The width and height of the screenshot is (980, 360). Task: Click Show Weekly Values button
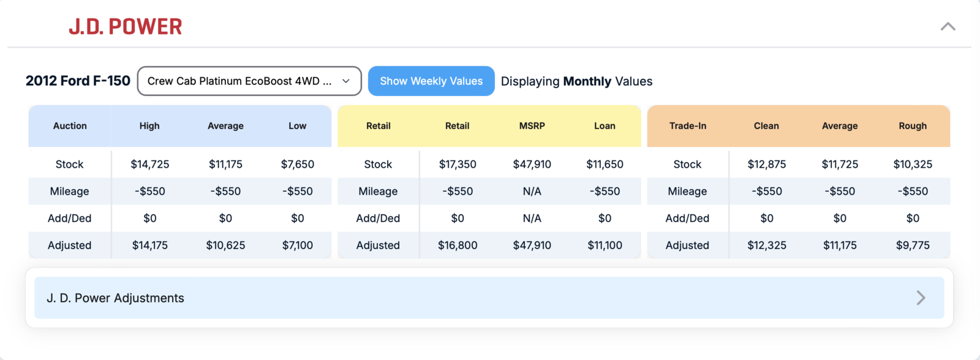click(x=431, y=81)
